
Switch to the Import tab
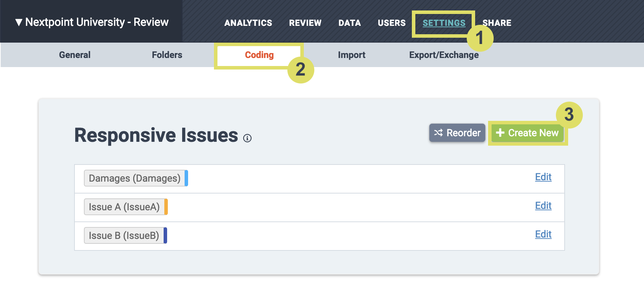[352, 55]
